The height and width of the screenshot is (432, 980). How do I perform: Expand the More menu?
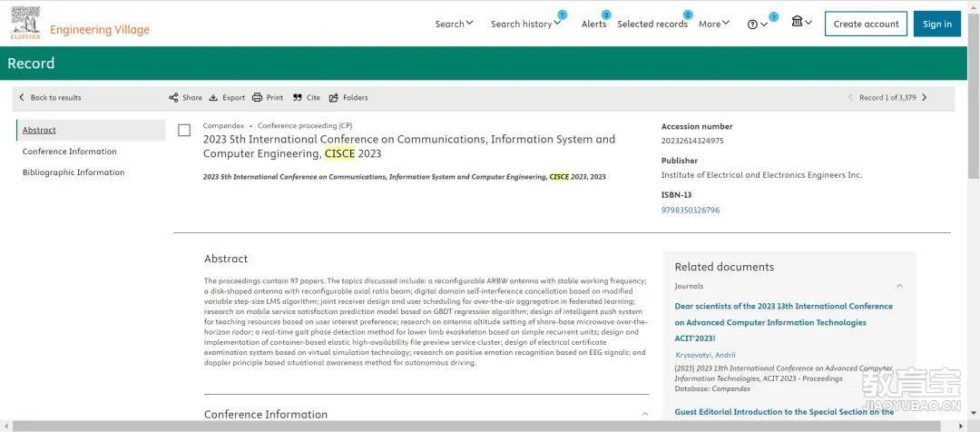[x=714, y=24]
